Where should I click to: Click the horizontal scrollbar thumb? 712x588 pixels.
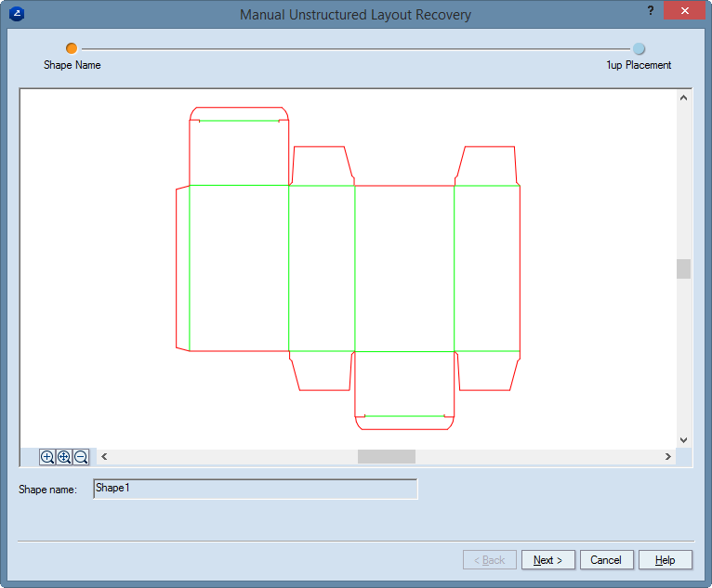click(x=386, y=457)
